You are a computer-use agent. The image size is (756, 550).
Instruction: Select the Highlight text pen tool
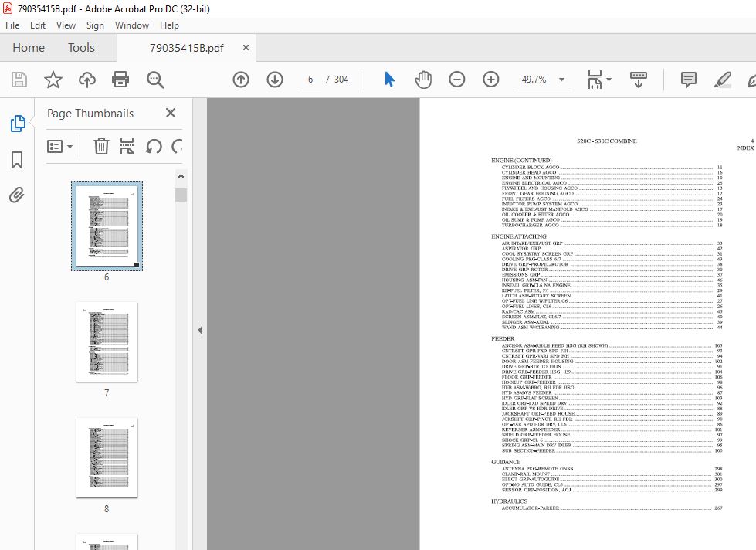click(722, 80)
